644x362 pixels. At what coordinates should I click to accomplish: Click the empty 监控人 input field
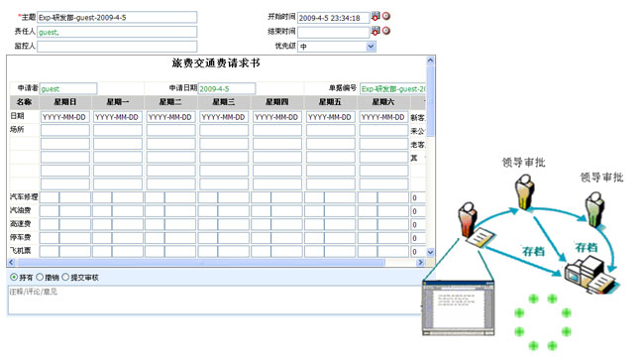[117, 46]
